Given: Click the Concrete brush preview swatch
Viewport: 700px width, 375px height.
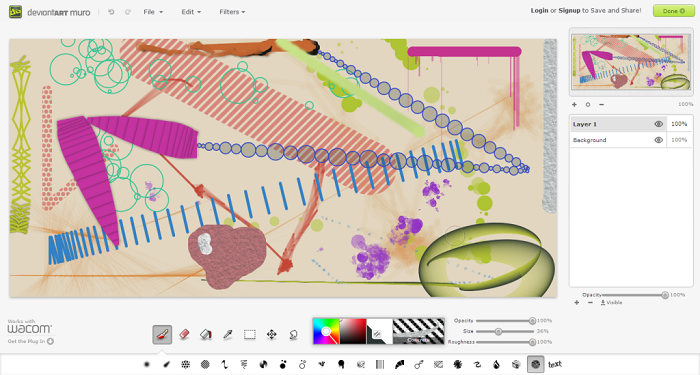Looking at the screenshot, I should tap(418, 331).
